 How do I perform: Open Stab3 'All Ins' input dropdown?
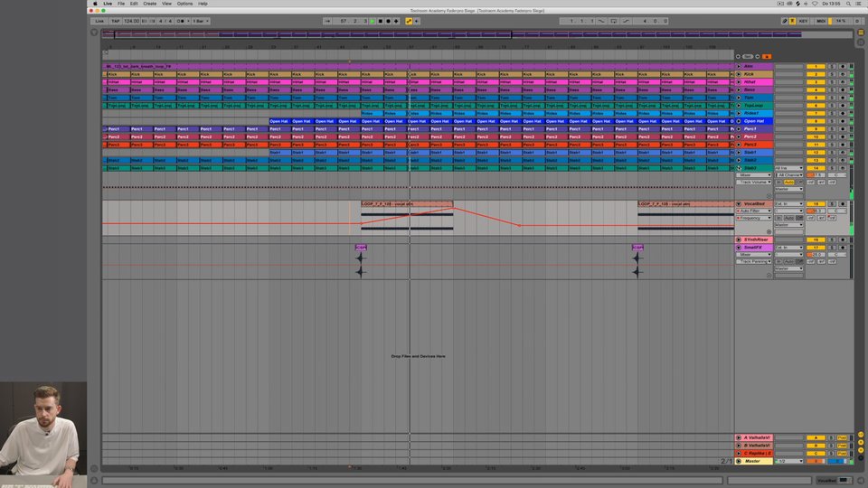point(789,168)
